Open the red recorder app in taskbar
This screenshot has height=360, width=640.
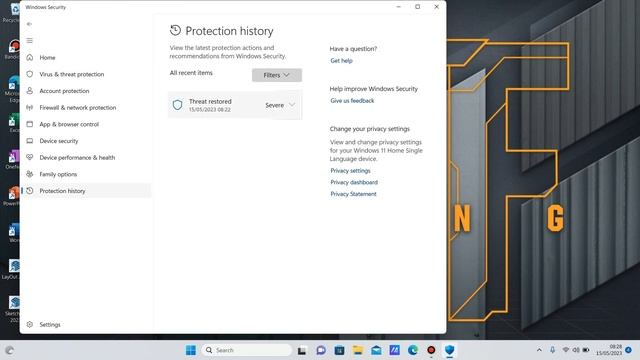click(431, 350)
